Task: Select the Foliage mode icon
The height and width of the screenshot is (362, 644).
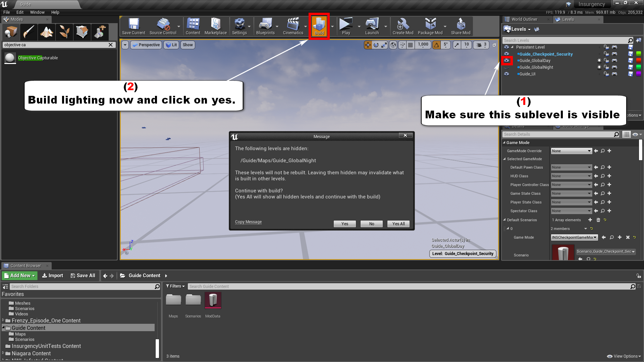Action: pos(64,32)
